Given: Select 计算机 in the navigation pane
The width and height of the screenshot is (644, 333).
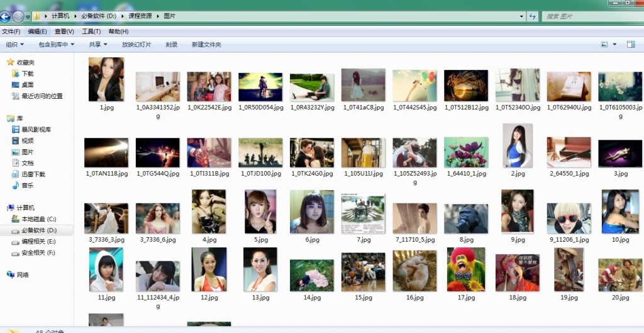Looking at the screenshot, I should [21, 208].
